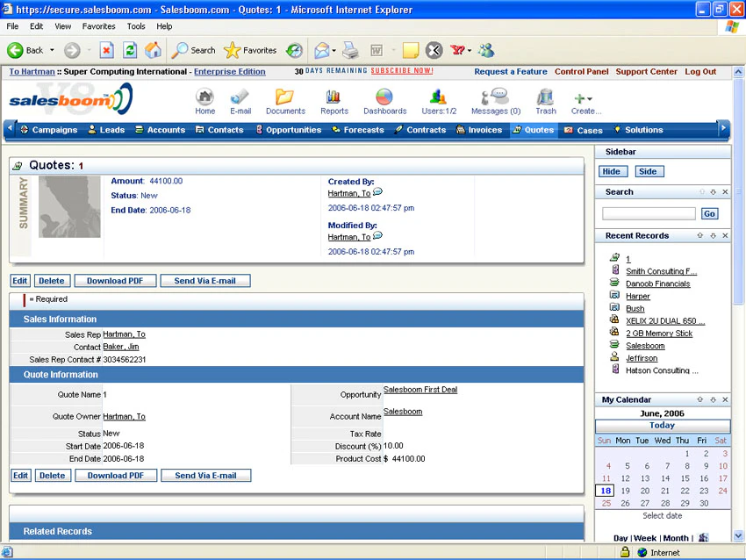
Task: Click the Home icon below the logo
Action: point(204,95)
